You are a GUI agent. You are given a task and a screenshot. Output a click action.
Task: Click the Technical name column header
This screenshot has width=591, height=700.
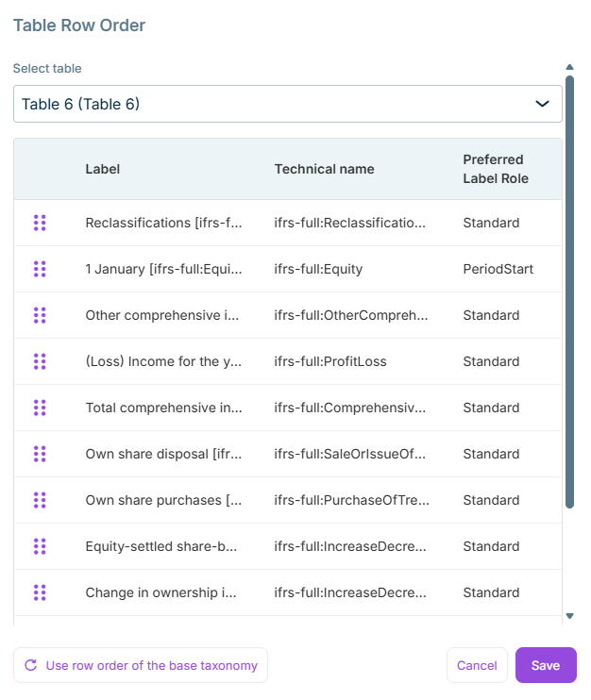pos(324,169)
